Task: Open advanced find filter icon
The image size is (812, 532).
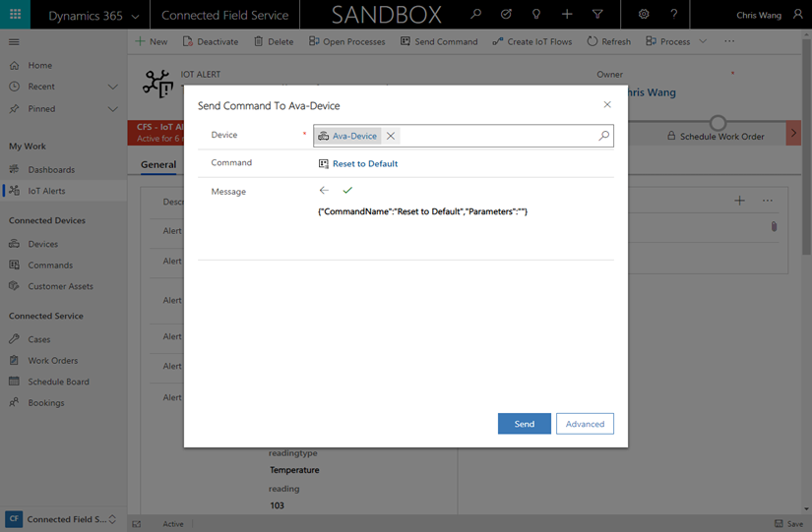Action: [x=597, y=15]
